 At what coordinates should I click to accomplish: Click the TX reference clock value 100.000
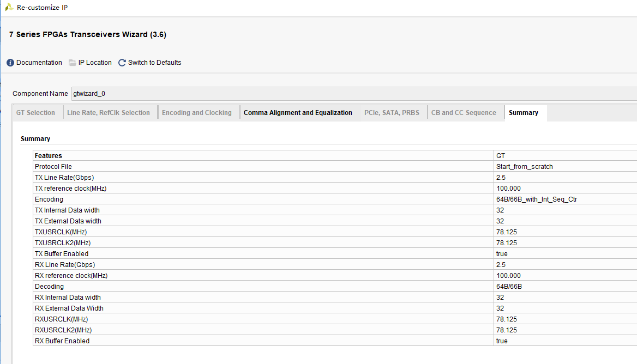click(x=508, y=189)
